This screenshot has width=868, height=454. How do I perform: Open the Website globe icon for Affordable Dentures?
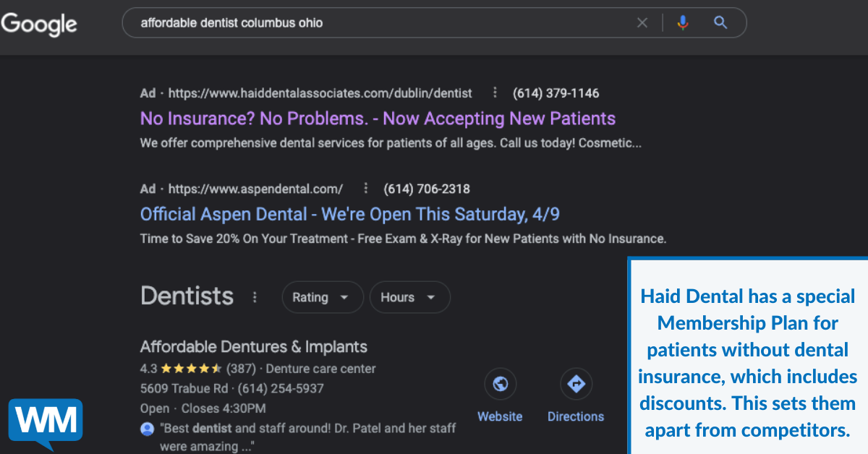pyautogui.click(x=500, y=384)
